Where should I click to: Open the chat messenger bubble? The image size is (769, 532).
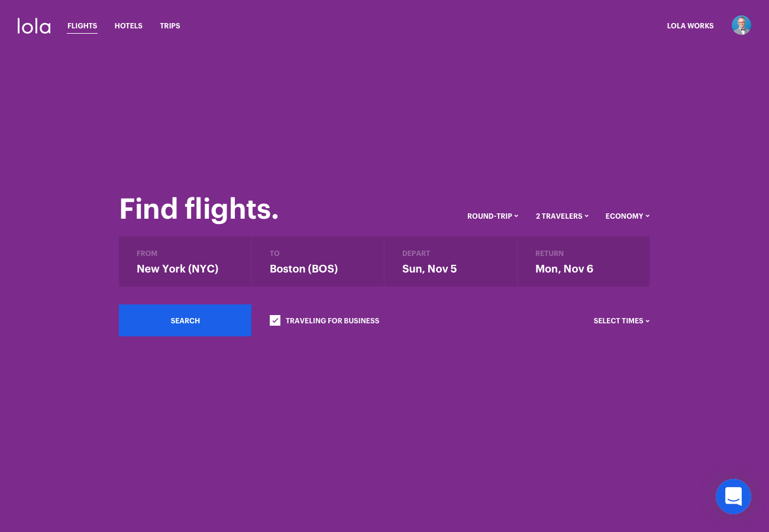pos(733,497)
